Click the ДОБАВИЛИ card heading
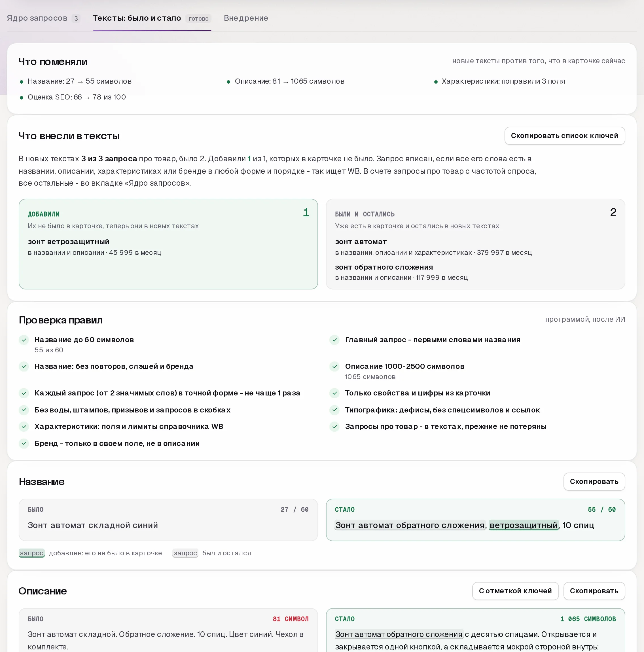Image resolution: width=644 pixels, height=652 pixels. (44, 214)
